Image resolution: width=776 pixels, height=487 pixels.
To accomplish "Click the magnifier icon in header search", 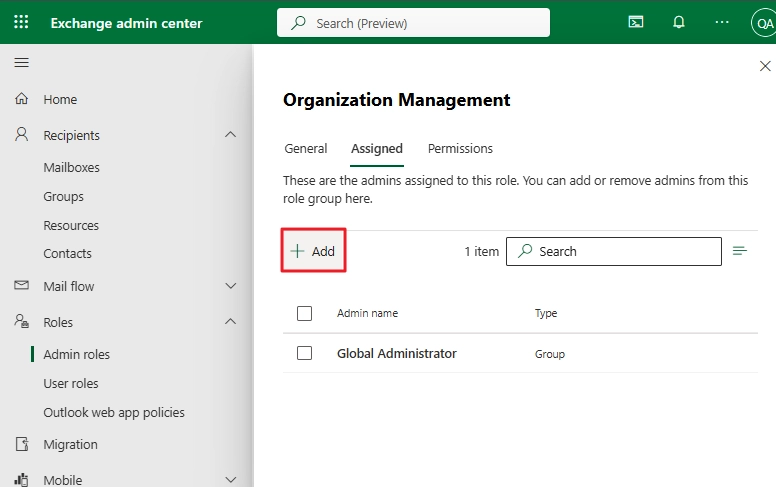I will [298, 23].
